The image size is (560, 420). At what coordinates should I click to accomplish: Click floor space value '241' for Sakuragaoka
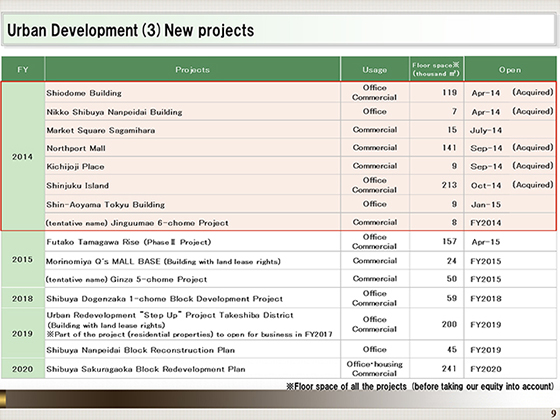[x=449, y=368]
